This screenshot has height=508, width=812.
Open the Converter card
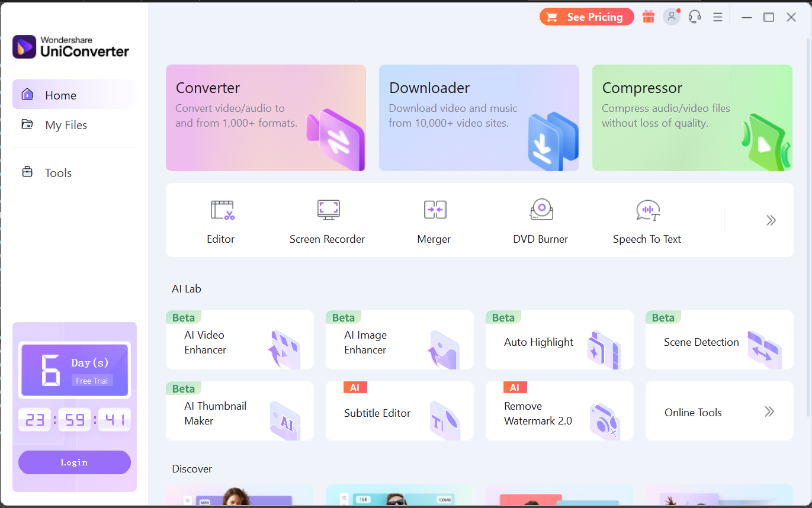(x=265, y=118)
